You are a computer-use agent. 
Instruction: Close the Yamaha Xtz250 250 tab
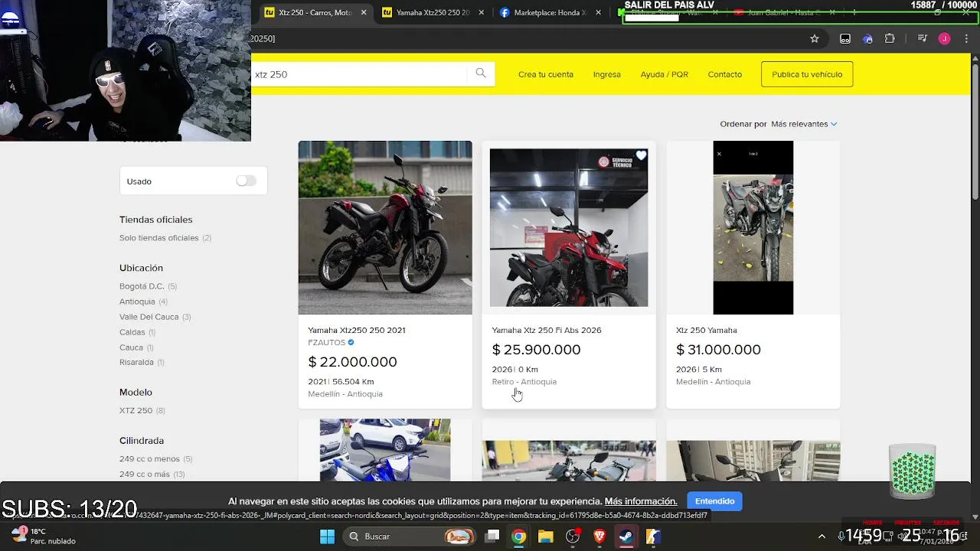[482, 12]
